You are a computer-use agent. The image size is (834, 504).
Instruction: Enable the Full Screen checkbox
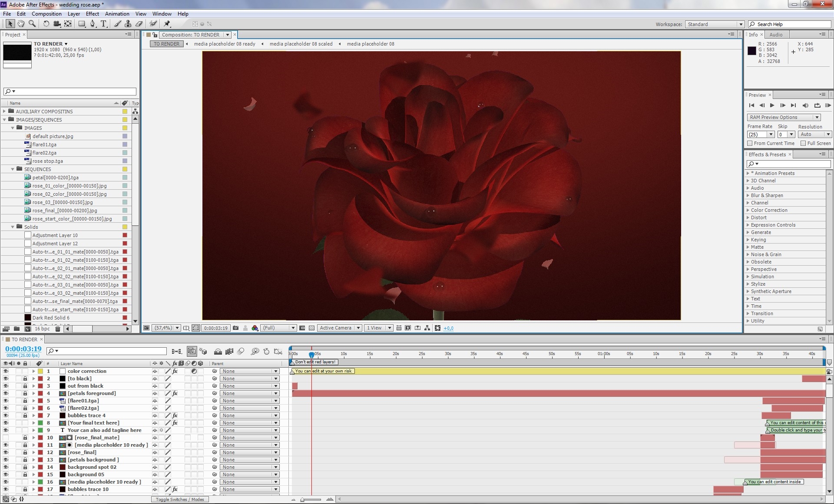point(803,143)
